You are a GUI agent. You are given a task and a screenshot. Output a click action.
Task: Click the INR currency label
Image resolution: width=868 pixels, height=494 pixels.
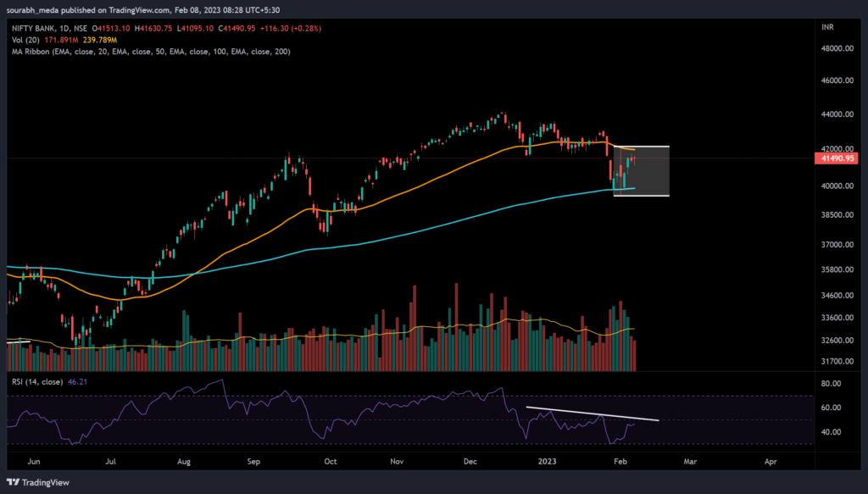click(827, 27)
